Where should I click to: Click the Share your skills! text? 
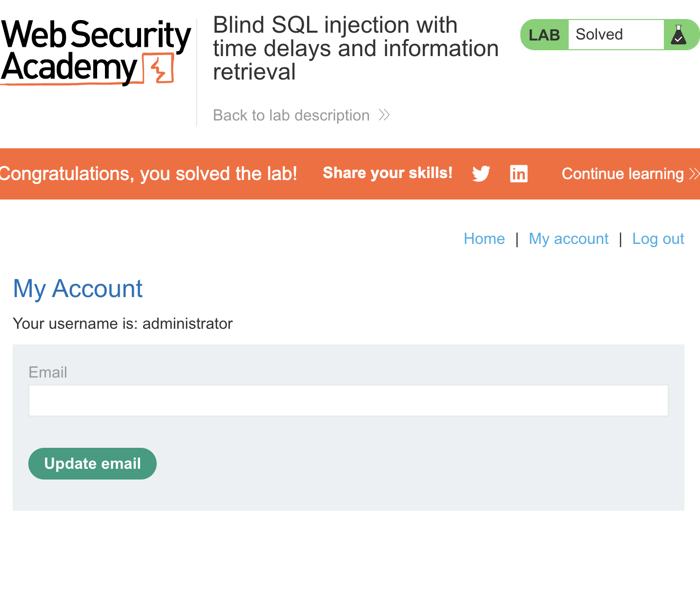(x=388, y=173)
